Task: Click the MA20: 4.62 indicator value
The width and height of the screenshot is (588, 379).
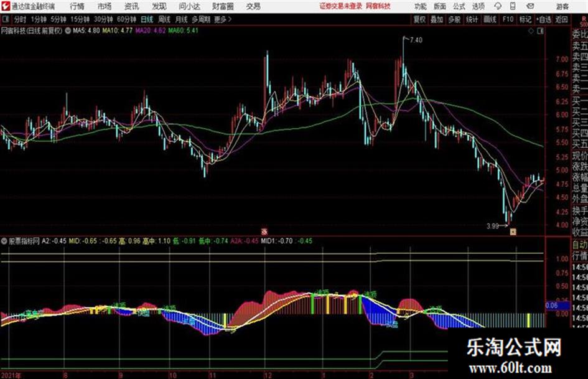Action: pos(151,30)
